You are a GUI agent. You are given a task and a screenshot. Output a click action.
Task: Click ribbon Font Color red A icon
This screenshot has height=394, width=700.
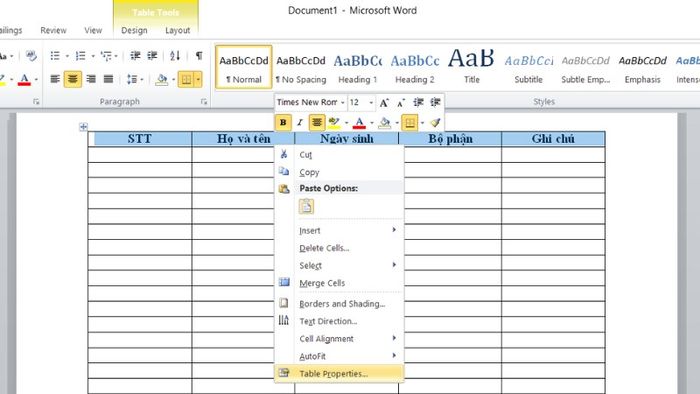(x=24, y=80)
